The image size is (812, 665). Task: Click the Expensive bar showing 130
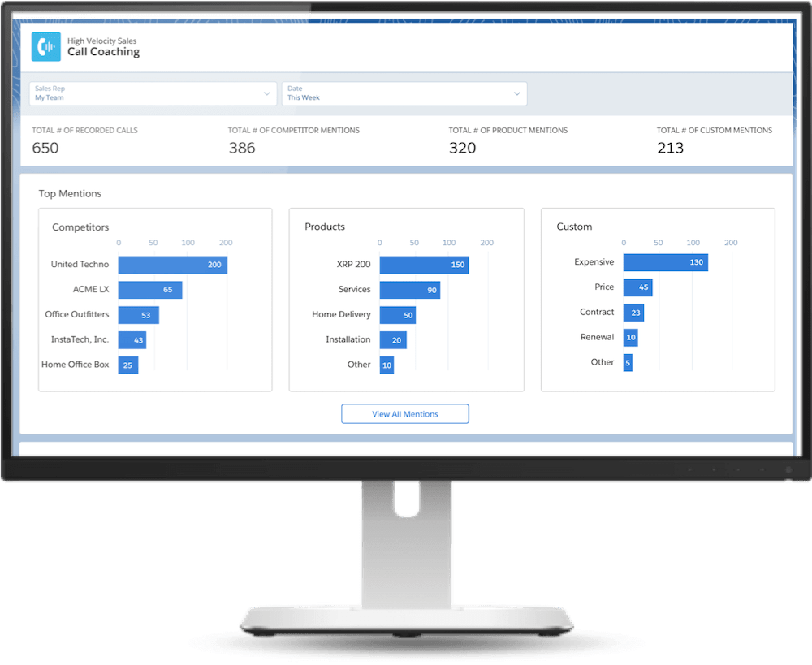click(666, 262)
